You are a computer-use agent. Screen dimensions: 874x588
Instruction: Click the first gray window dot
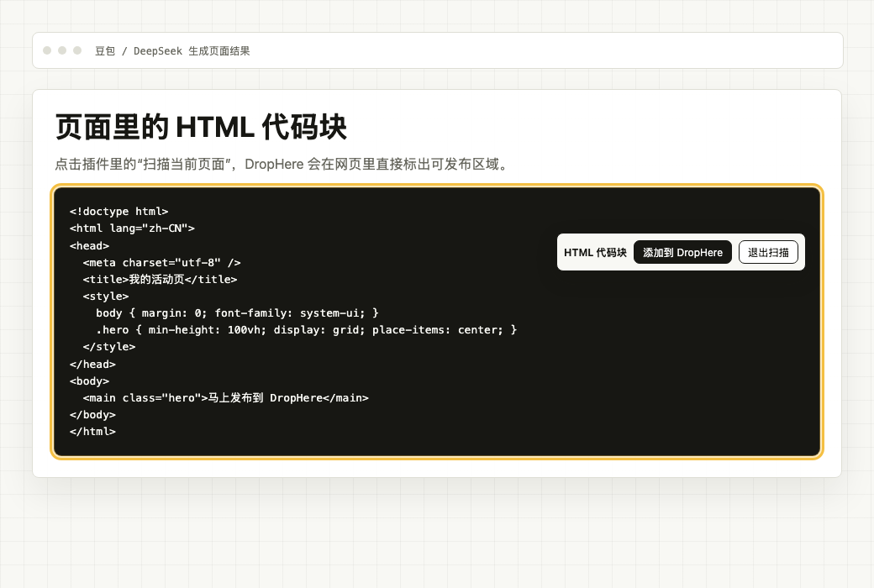tap(47, 50)
